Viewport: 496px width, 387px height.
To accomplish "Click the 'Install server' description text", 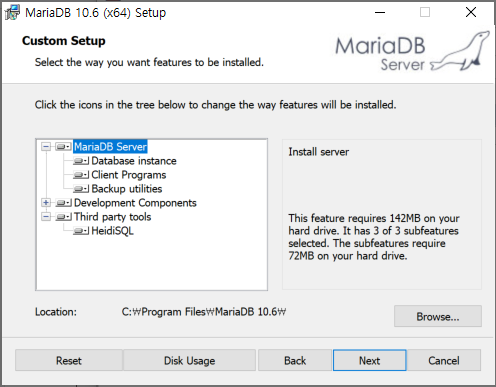I will tap(318, 152).
